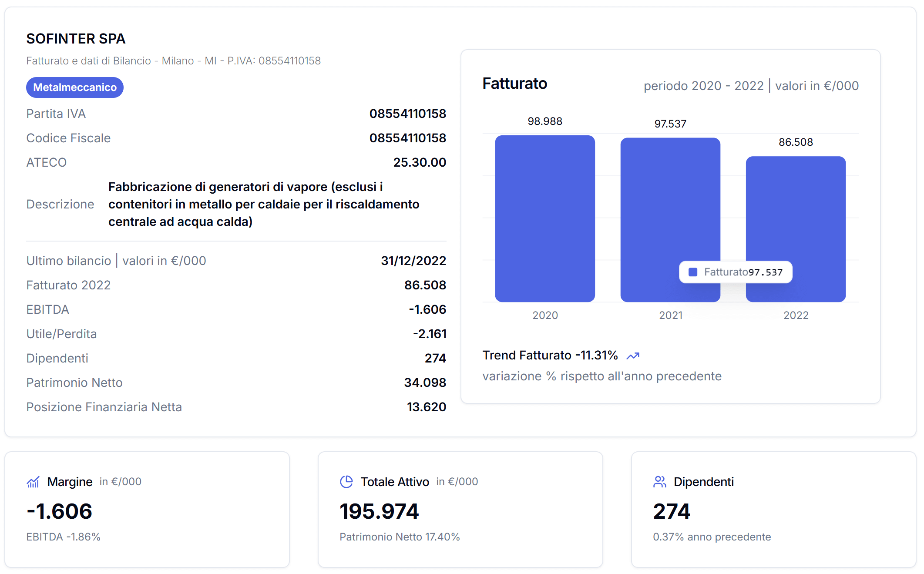
Task: Select the 2021 revenue bar
Action: tap(670, 220)
